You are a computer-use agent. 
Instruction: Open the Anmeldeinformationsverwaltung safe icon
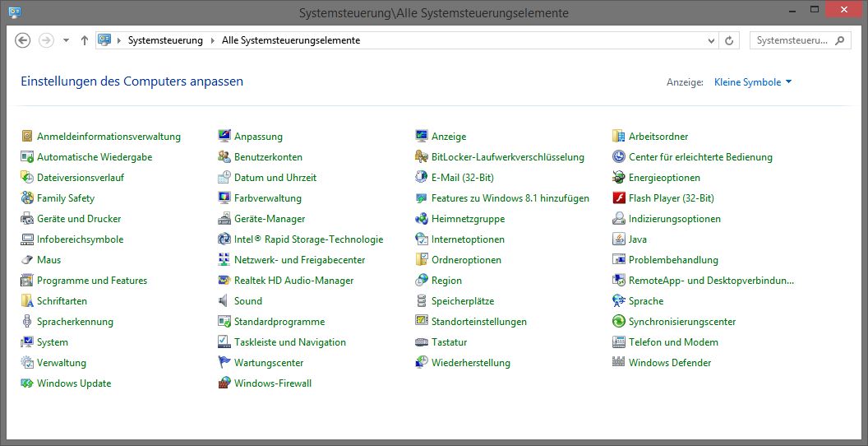click(27, 137)
